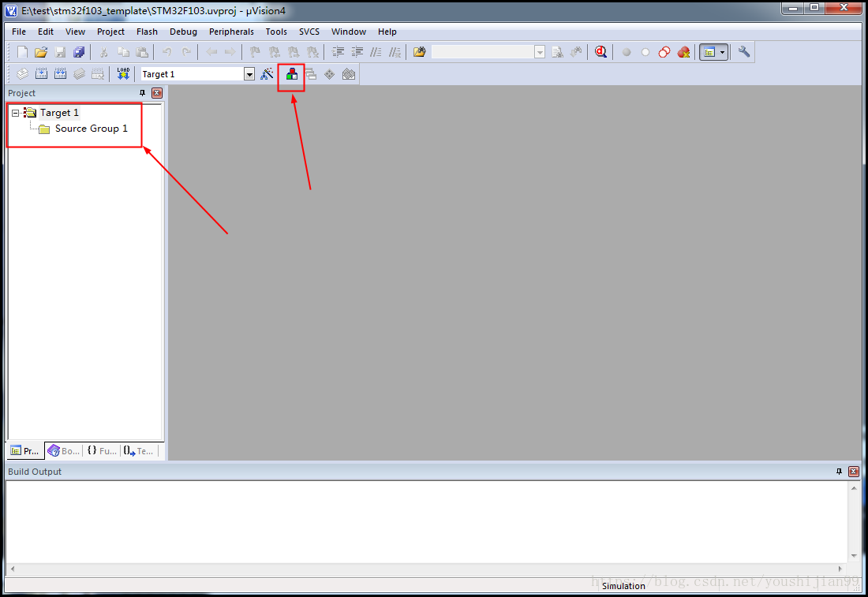Viewport: 868px width, 597px height.
Task: Open the window view dropdown arrow
Action: point(722,52)
